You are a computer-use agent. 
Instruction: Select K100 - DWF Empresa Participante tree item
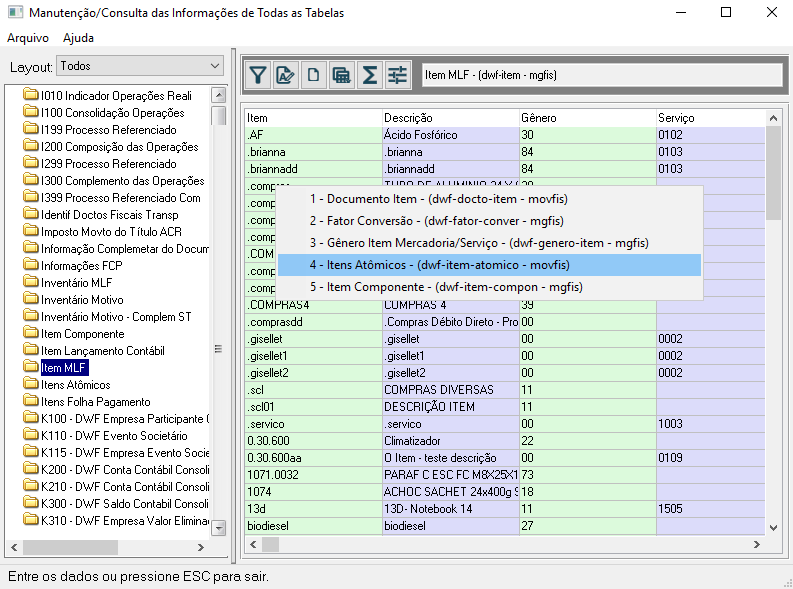click(124, 419)
